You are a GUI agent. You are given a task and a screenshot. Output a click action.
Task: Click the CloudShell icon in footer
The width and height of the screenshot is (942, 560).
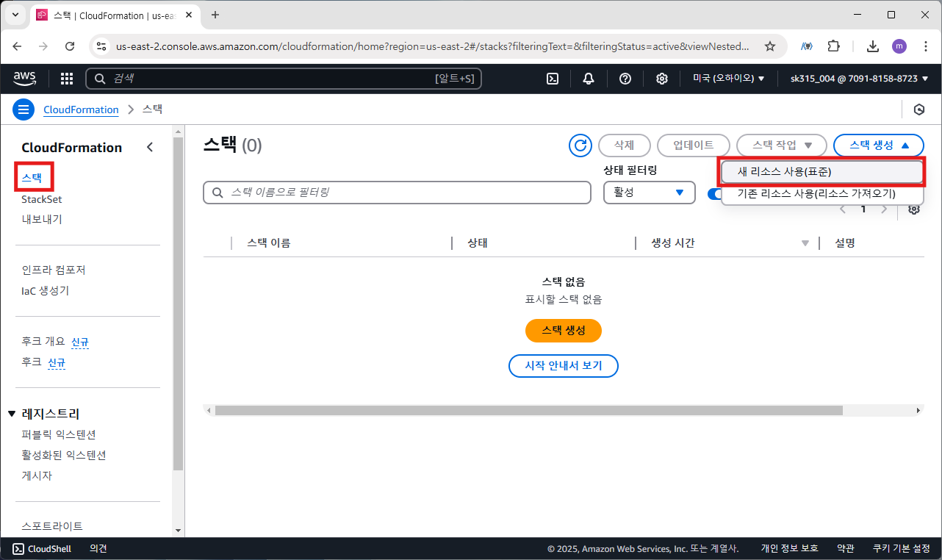pyautogui.click(x=18, y=549)
